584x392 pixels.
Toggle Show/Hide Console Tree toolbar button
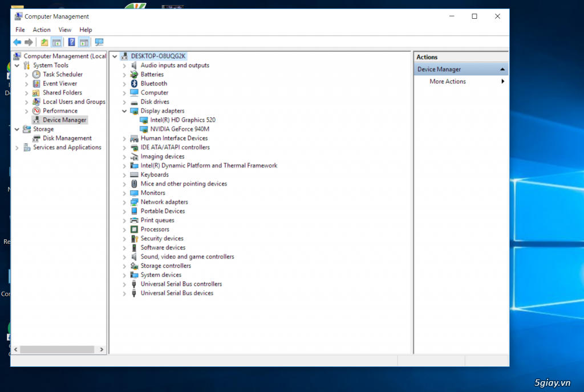pyautogui.click(x=56, y=42)
